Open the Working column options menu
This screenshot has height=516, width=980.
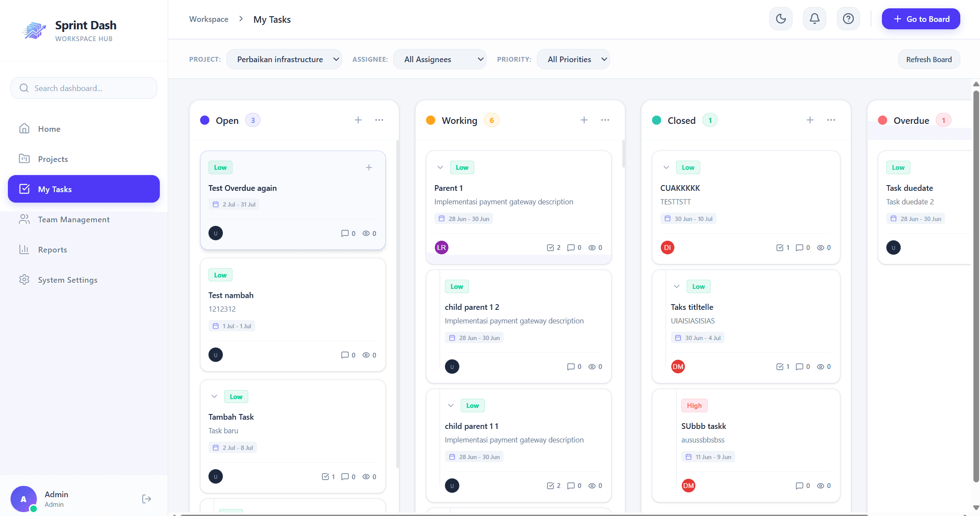click(605, 120)
